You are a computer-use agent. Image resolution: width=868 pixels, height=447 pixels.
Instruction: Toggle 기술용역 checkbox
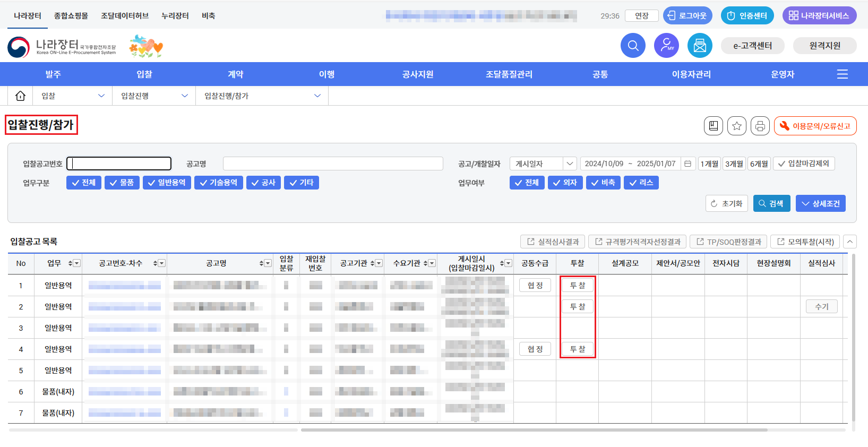click(219, 183)
